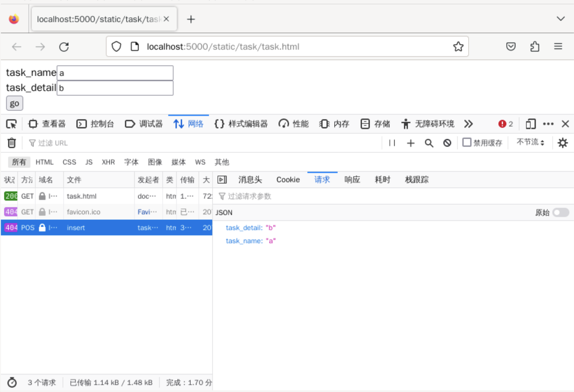Enable the 禁用缓存 checkbox

click(467, 143)
